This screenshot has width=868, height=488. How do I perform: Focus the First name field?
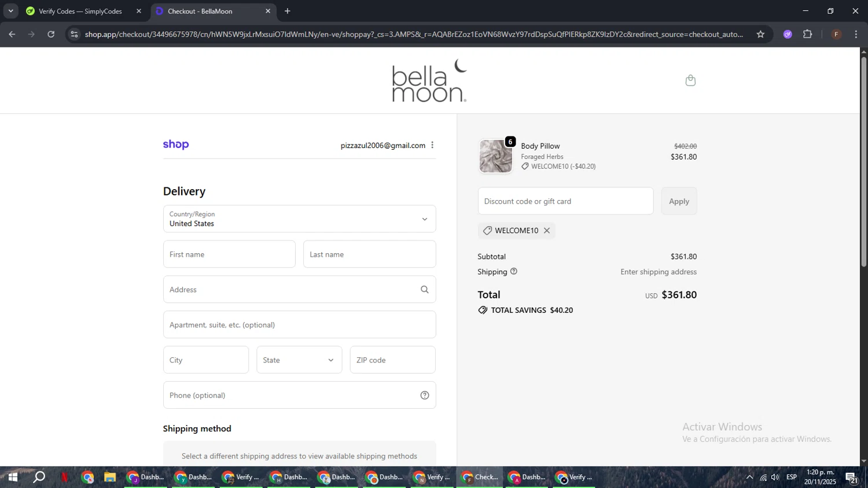[x=229, y=254]
